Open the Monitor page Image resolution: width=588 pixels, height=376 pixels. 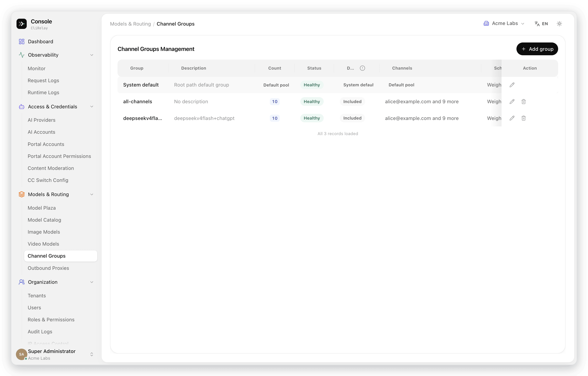[x=36, y=69]
